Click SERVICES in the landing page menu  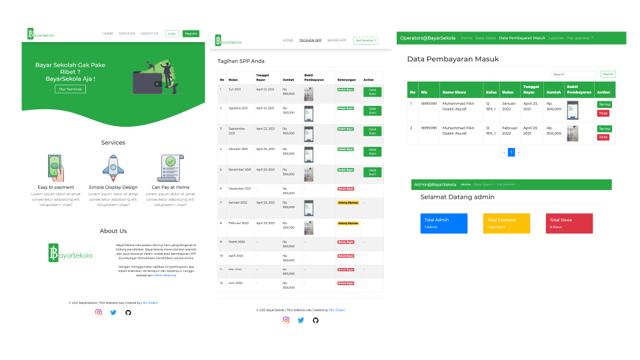click(127, 33)
